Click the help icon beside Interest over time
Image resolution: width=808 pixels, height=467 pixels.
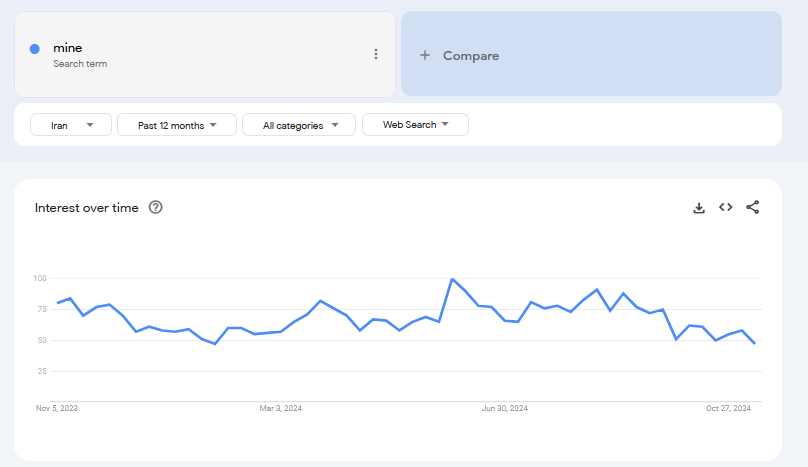click(156, 207)
